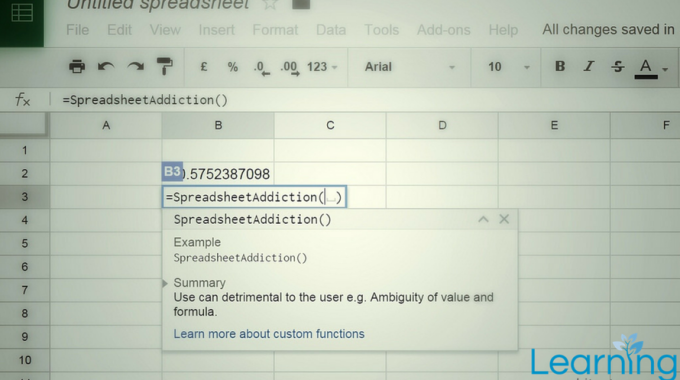Open the Add-ons menu
Viewport: 680px width, 380px height.
click(x=443, y=30)
